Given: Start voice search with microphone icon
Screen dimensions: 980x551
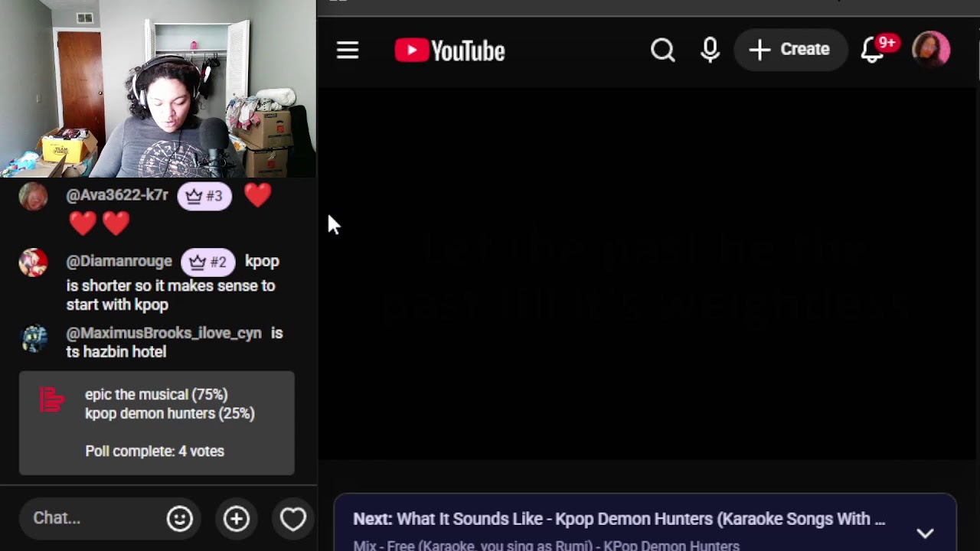Looking at the screenshot, I should coord(710,50).
